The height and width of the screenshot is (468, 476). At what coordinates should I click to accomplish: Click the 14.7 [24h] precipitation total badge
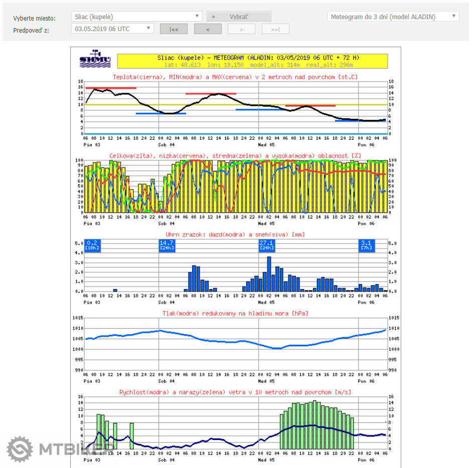[x=167, y=245]
